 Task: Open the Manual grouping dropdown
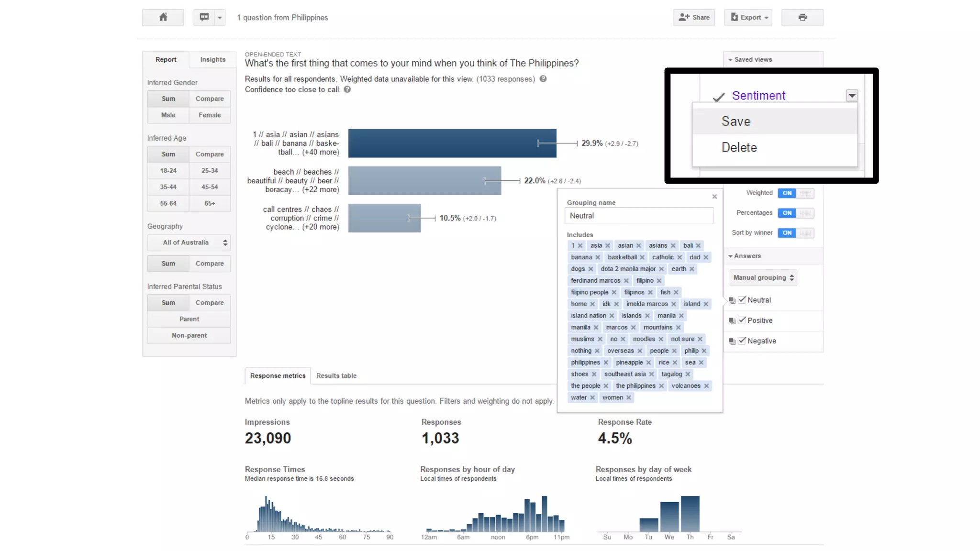(x=763, y=278)
